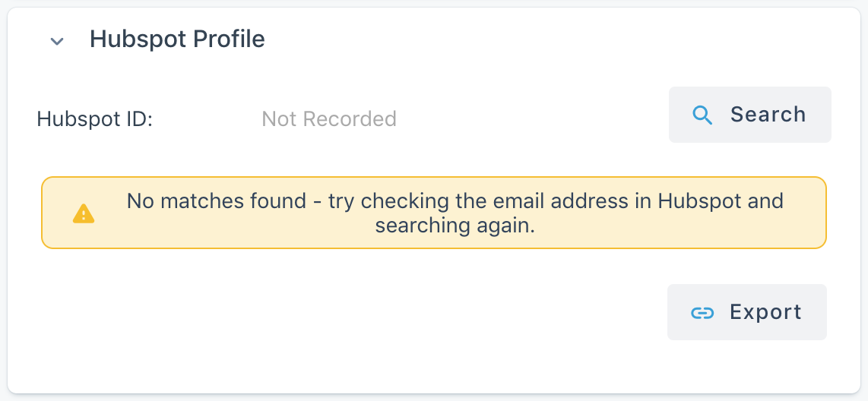Image resolution: width=868 pixels, height=401 pixels.
Task: Click the word Search on the button
Action: [x=768, y=115]
